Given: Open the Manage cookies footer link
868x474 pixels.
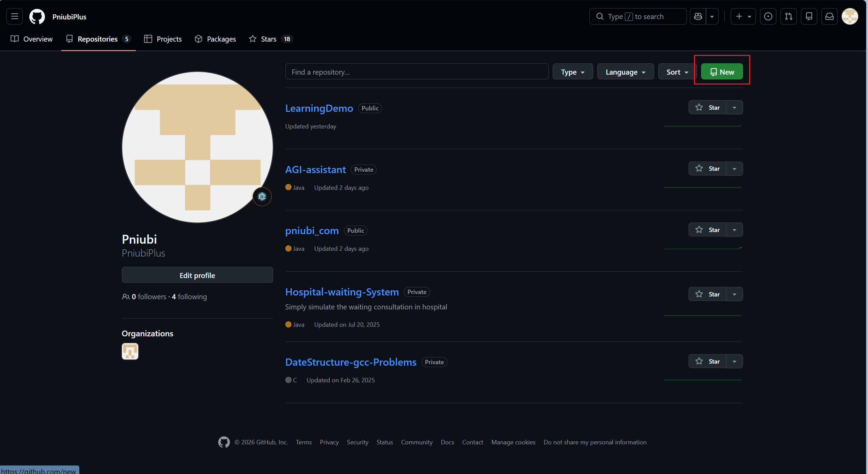Looking at the screenshot, I should point(513,442).
